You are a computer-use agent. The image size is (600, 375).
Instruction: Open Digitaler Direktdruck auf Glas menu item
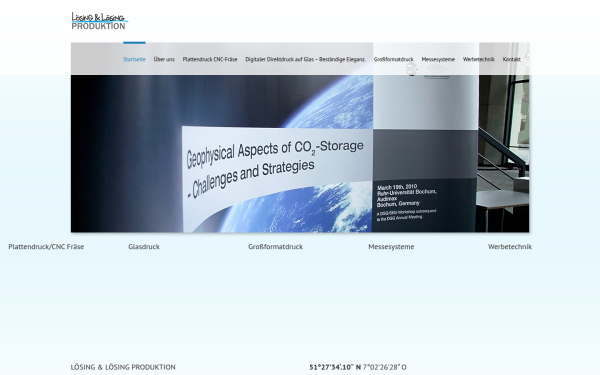click(305, 59)
